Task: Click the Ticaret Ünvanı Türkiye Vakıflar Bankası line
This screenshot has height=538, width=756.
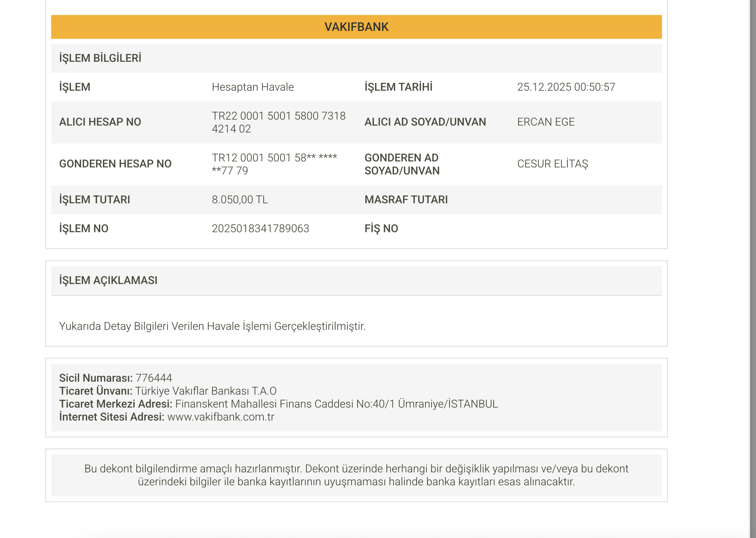Action: click(x=168, y=391)
